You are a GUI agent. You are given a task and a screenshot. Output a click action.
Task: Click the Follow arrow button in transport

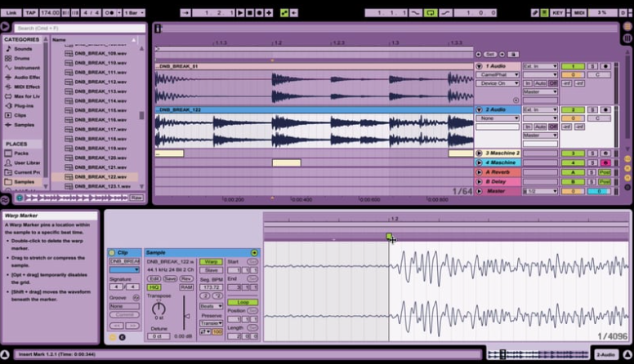click(185, 13)
